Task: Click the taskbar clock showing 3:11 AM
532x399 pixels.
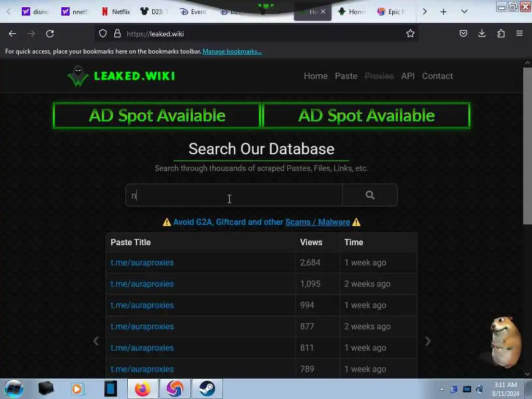Action: click(506, 389)
